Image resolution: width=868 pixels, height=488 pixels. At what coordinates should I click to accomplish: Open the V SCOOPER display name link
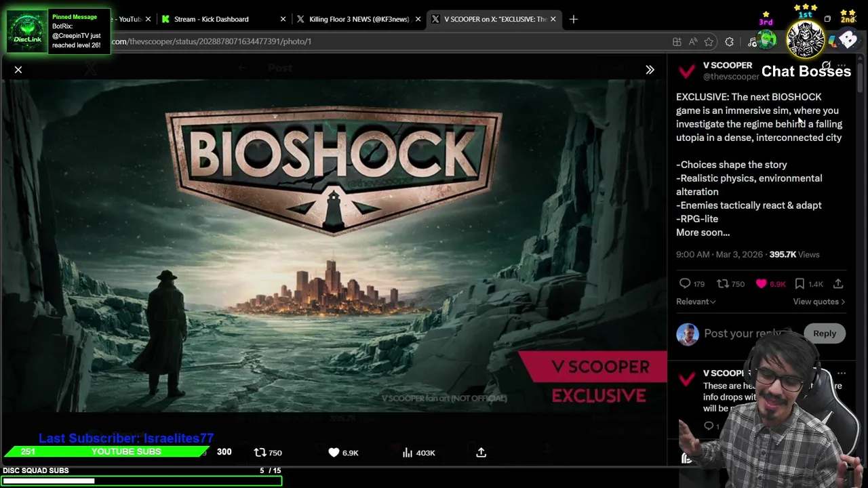pos(727,65)
